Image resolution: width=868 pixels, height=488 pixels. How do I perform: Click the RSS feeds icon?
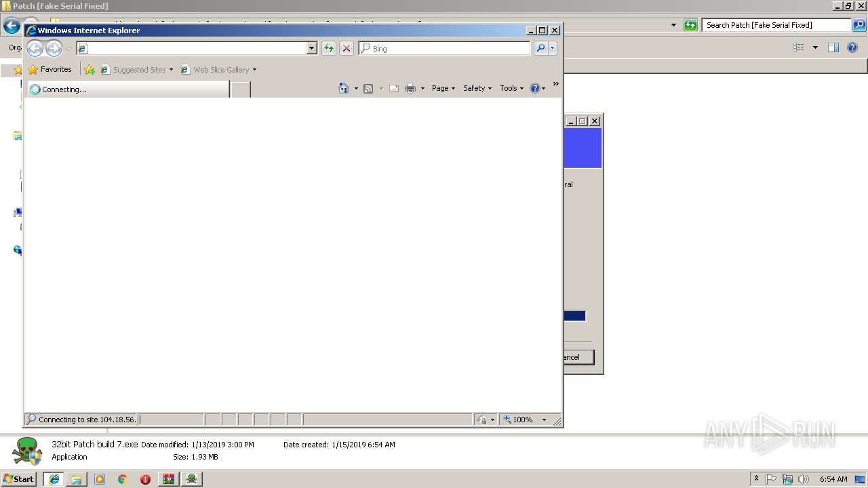pyautogui.click(x=368, y=88)
